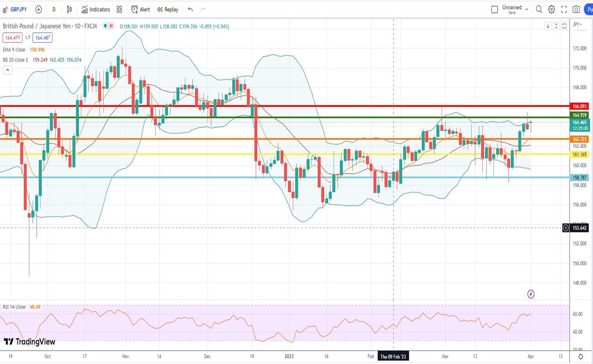Open the JPY currency dropdown on price axis
Viewport: 593px width, 364px height.
point(577,24)
